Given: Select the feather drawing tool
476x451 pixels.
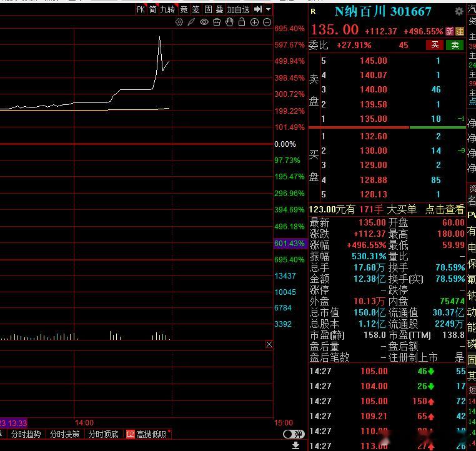Looking at the screenshot, I should click(191, 22).
